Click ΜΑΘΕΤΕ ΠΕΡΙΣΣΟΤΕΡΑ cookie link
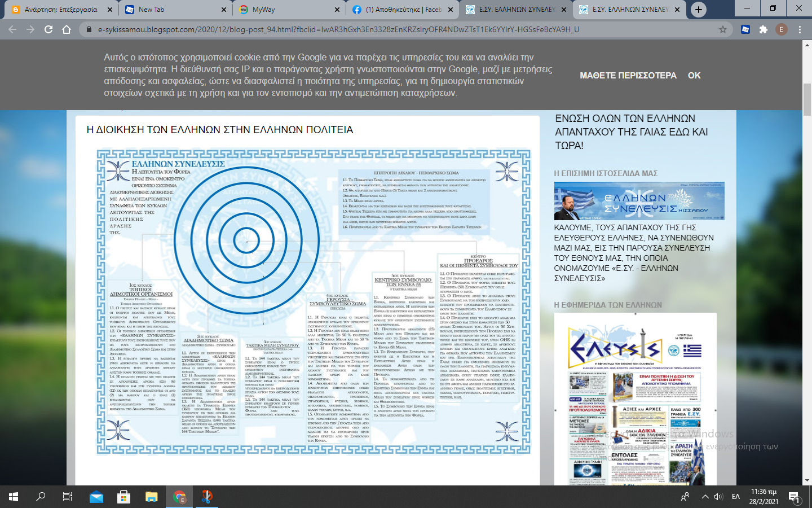This screenshot has width=812, height=508. [x=628, y=75]
